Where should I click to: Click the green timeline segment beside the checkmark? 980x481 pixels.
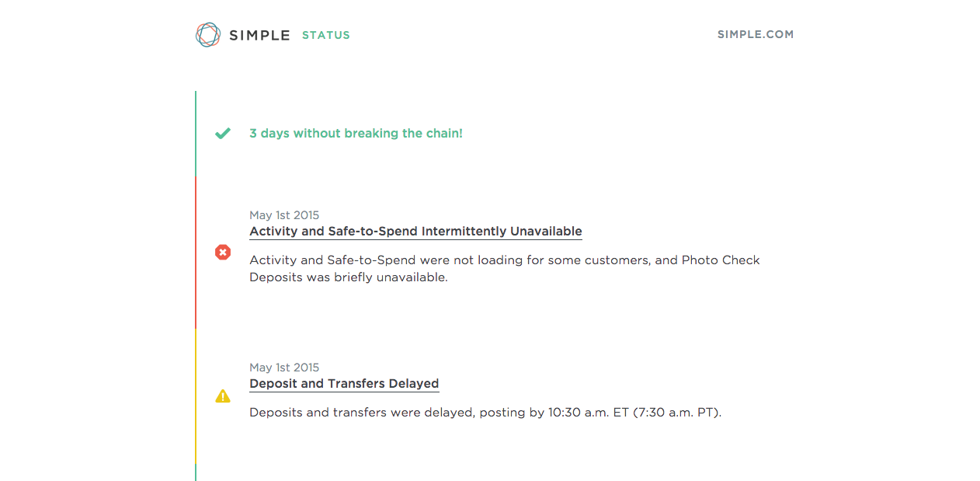[x=196, y=134]
